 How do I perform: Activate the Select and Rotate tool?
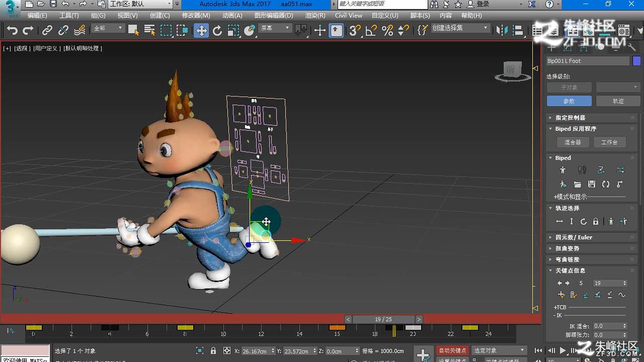tap(217, 31)
